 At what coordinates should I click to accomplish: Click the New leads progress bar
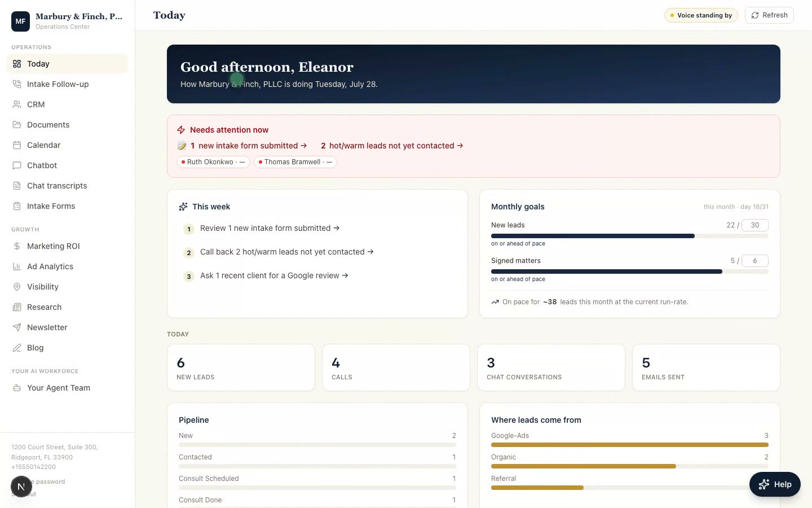point(630,236)
